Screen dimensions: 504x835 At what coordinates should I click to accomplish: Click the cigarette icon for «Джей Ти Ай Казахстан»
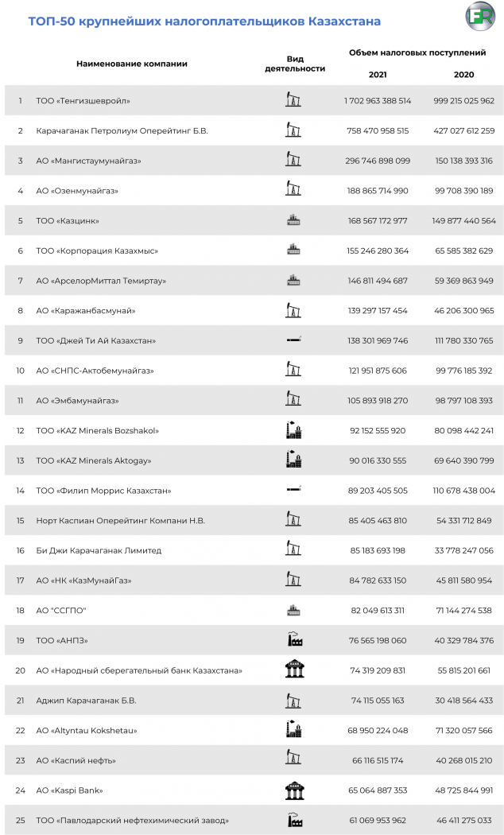(x=293, y=340)
